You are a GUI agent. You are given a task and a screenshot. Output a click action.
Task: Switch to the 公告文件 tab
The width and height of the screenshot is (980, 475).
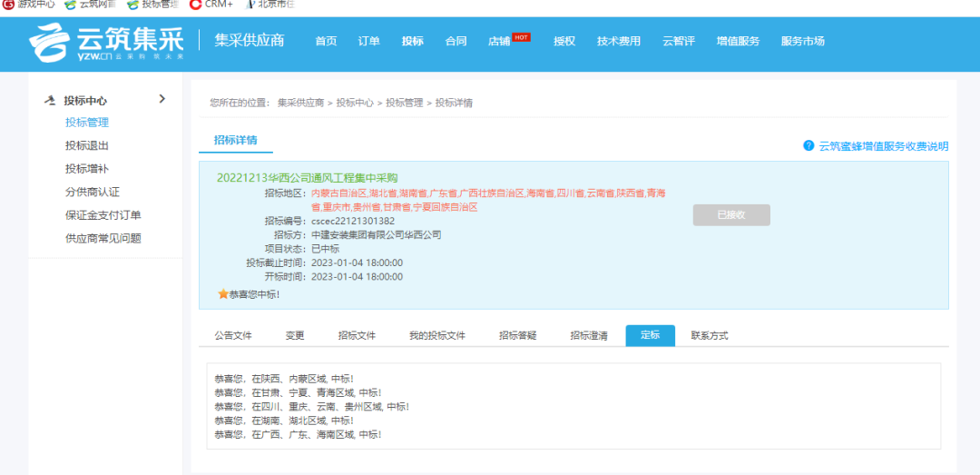point(233,335)
